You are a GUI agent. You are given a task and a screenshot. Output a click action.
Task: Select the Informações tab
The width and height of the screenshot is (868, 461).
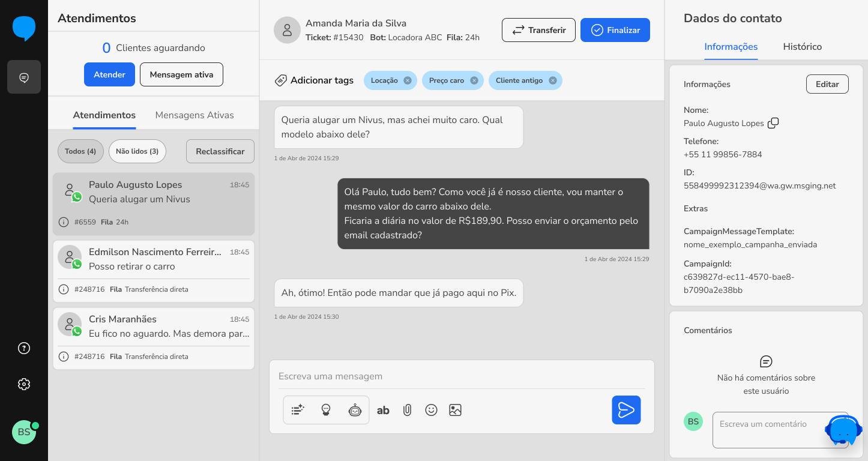coord(731,47)
